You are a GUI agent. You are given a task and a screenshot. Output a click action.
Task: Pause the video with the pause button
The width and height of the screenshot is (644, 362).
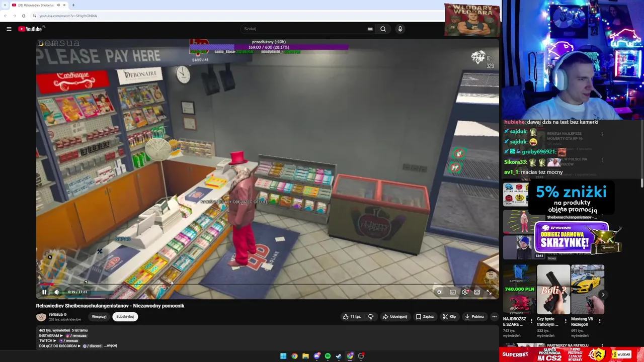tap(44, 292)
